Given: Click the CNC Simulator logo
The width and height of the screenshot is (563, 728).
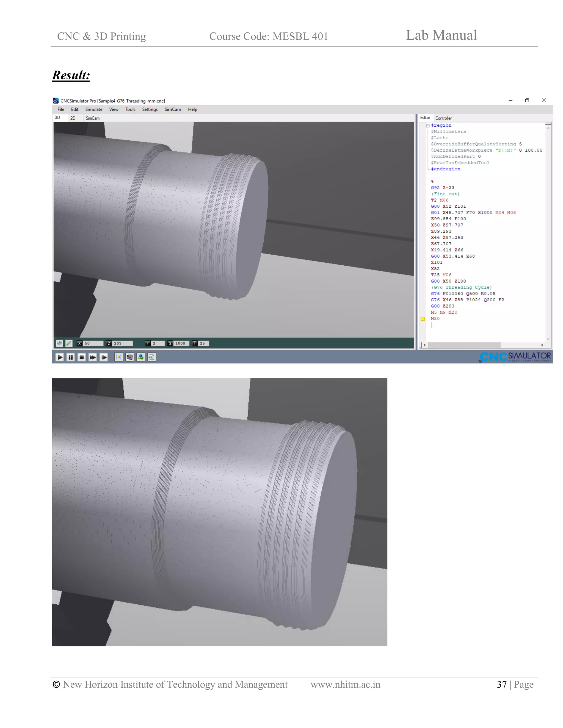Looking at the screenshot, I should pos(515,357).
